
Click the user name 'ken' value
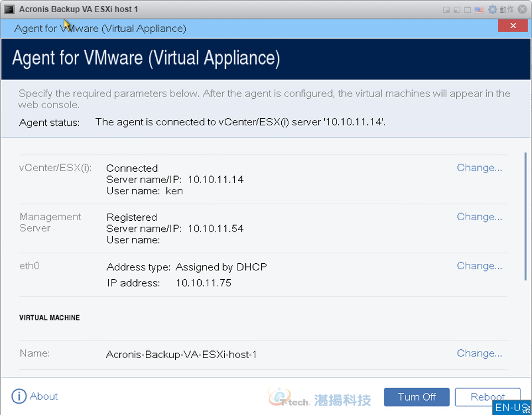click(x=175, y=191)
